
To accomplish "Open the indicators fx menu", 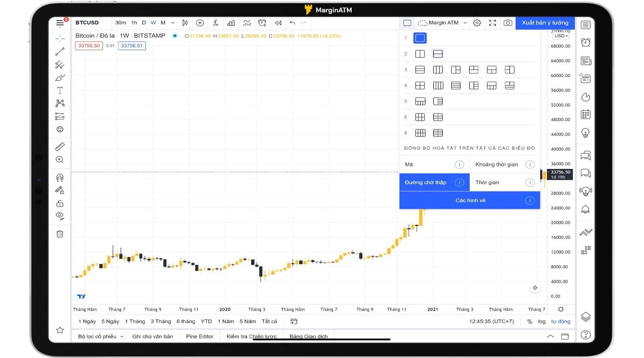I will click(216, 23).
